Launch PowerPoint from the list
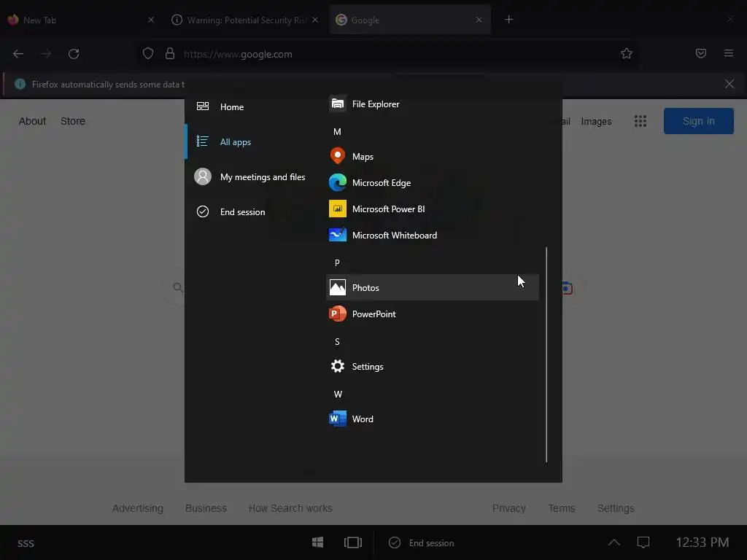This screenshot has width=747, height=560. point(432,314)
